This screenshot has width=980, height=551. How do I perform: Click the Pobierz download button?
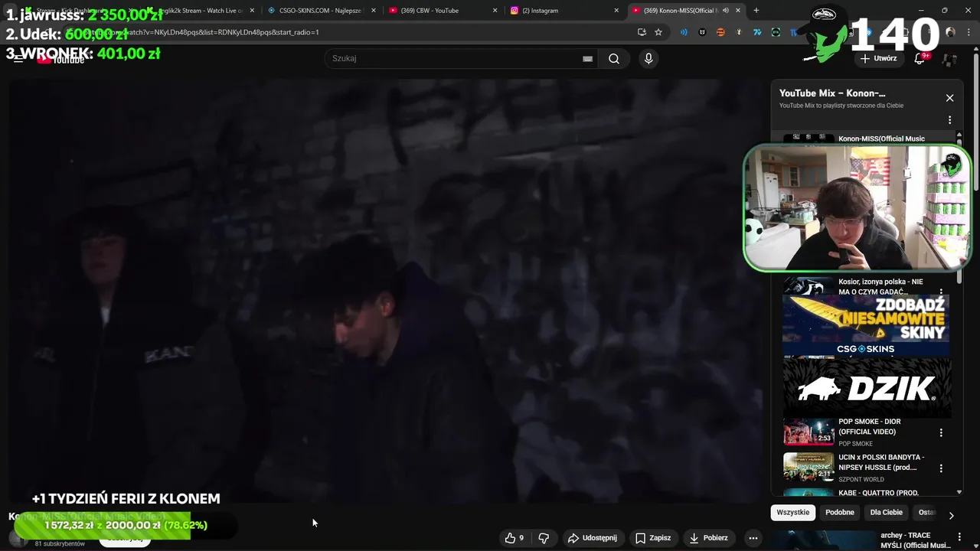point(708,538)
